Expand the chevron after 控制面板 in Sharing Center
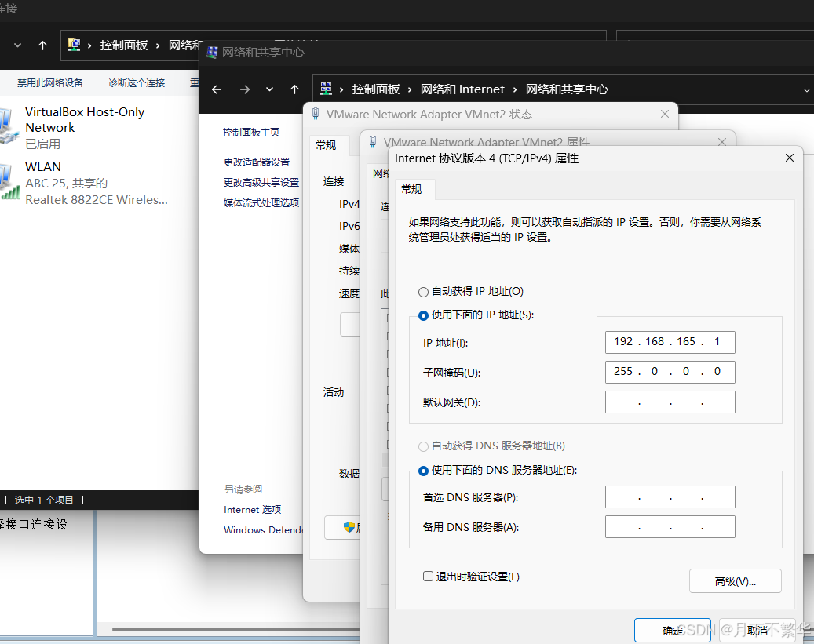Image resolution: width=814 pixels, height=644 pixels. point(410,89)
